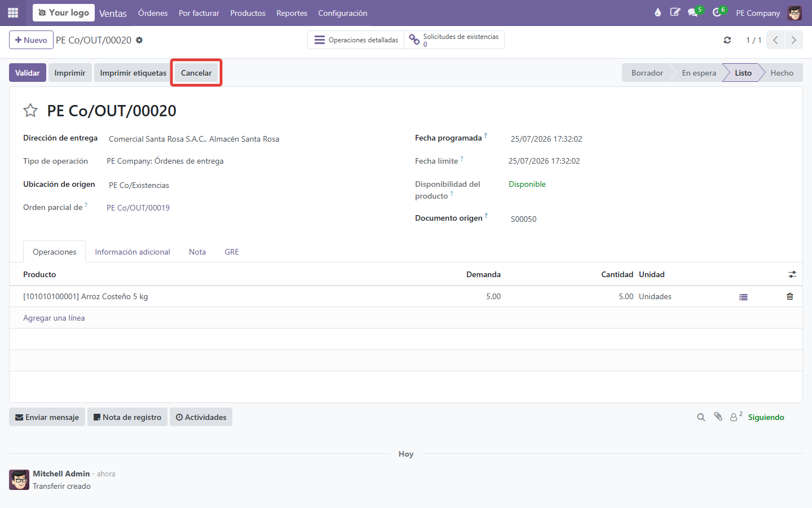Viewport: 812px width, 508px height.
Task: Mark transfer as favorite with star icon
Action: tap(30, 111)
